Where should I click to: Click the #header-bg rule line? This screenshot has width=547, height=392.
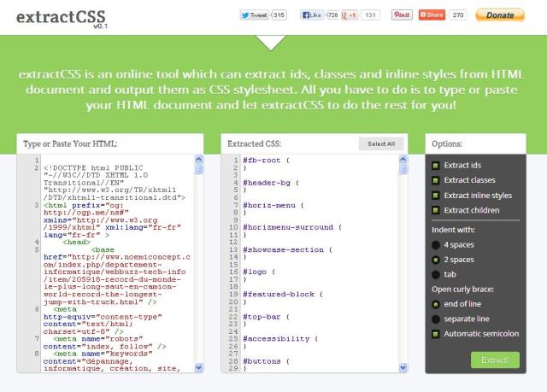click(271, 183)
